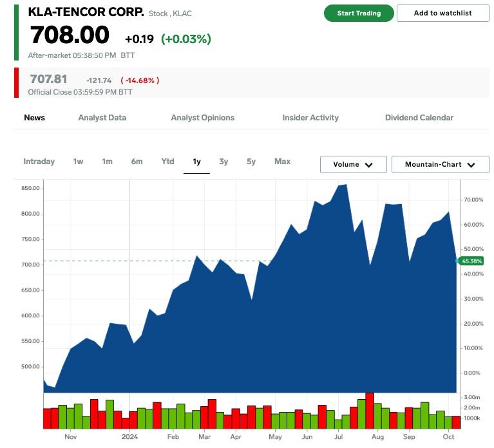Expand the Volume dropdown
This screenshot has height=448, width=494.
tap(353, 165)
